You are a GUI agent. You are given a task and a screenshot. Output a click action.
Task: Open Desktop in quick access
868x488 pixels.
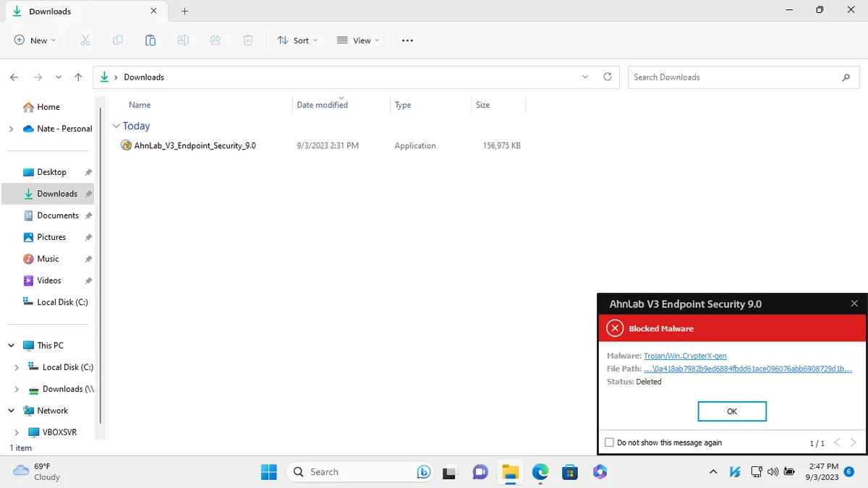point(51,172)
